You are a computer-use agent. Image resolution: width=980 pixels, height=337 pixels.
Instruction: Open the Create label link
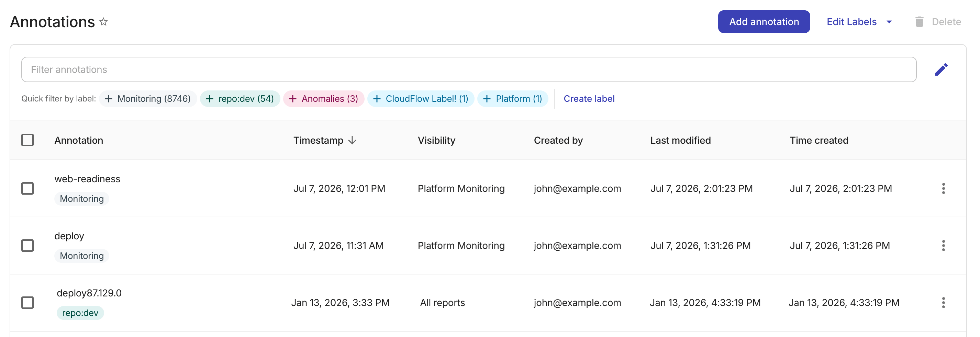tap(589, 99)
